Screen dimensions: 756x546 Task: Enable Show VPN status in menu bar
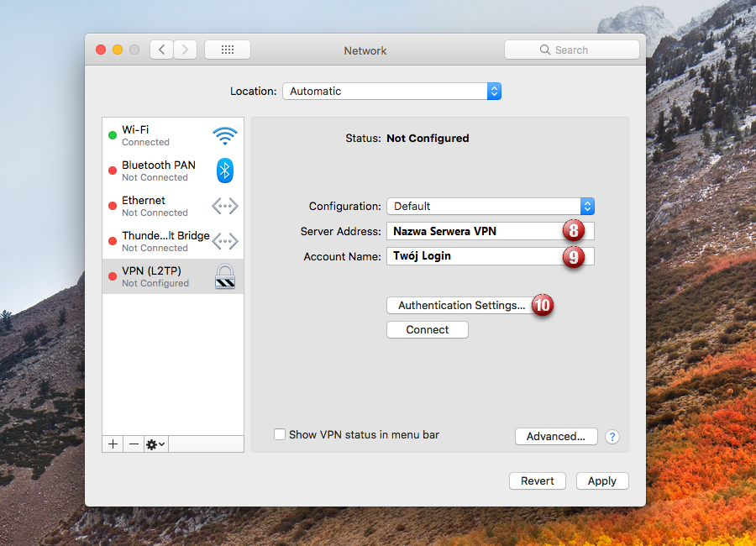(280, 434)
